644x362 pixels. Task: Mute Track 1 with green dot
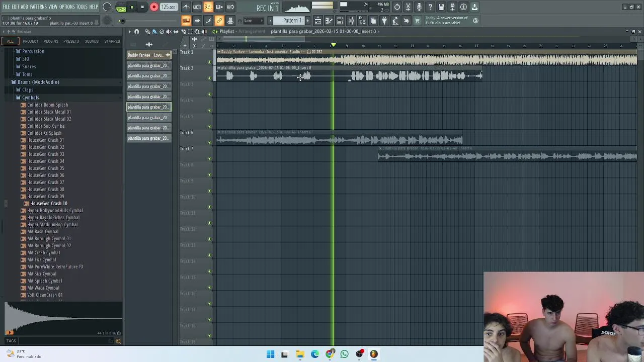[x=209, y=62]
